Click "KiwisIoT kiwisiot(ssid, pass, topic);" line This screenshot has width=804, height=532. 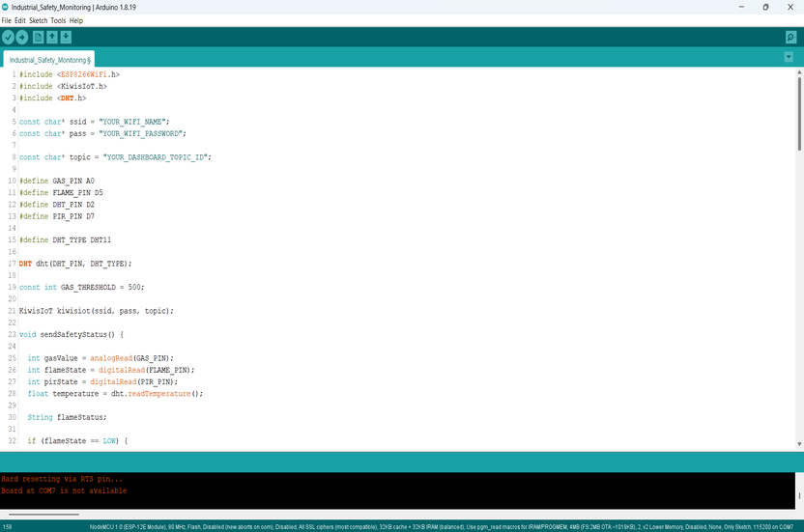point(97,311)
